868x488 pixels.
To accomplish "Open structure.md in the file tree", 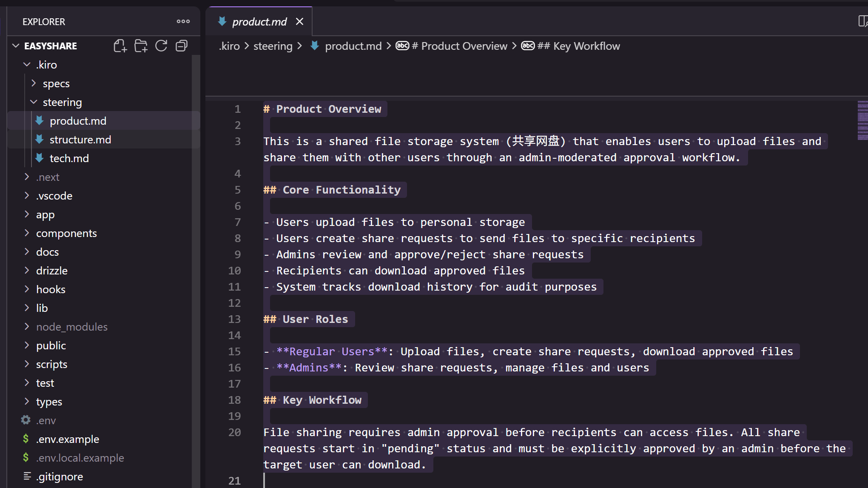I will coord(80,140).
